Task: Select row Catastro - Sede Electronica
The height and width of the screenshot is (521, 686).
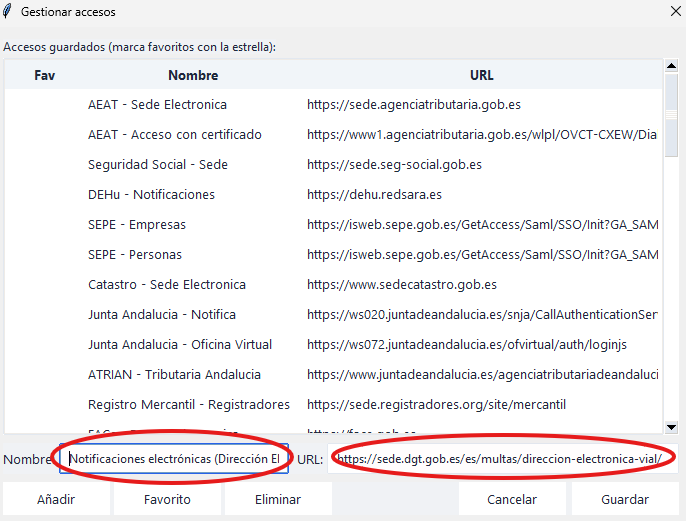Action: [x=333, y=284]
